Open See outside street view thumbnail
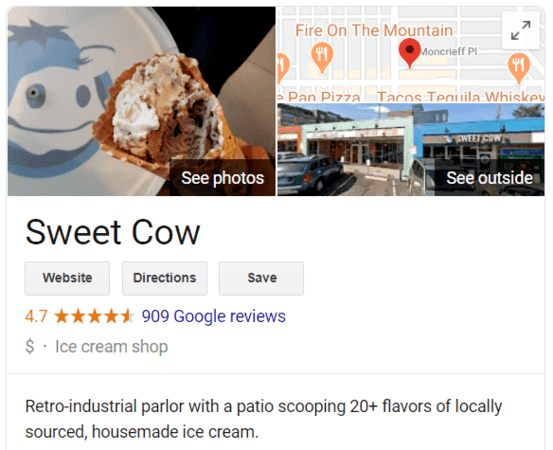The height and width of the screenshot is (450, 553). 490,178
